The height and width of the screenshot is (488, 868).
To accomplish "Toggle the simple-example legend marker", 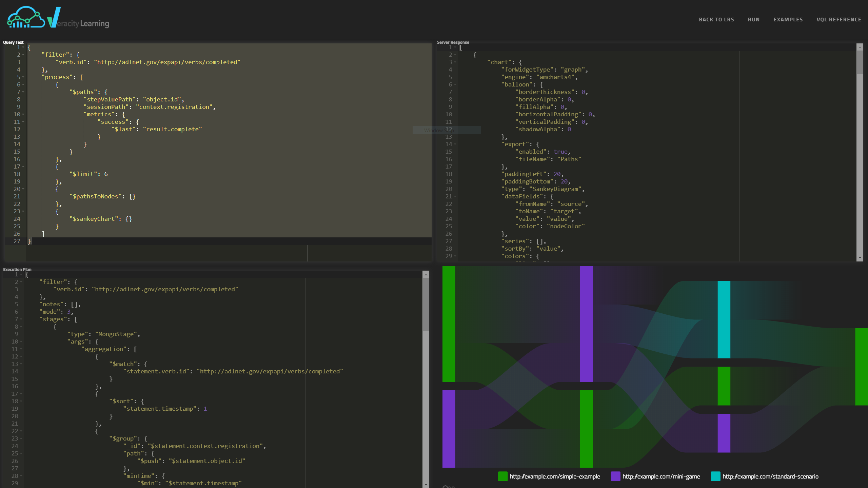I will click(x=502, y=476).
